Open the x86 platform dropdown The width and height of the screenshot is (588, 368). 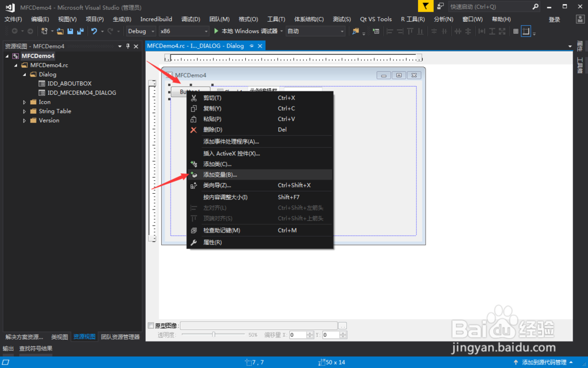183,31
